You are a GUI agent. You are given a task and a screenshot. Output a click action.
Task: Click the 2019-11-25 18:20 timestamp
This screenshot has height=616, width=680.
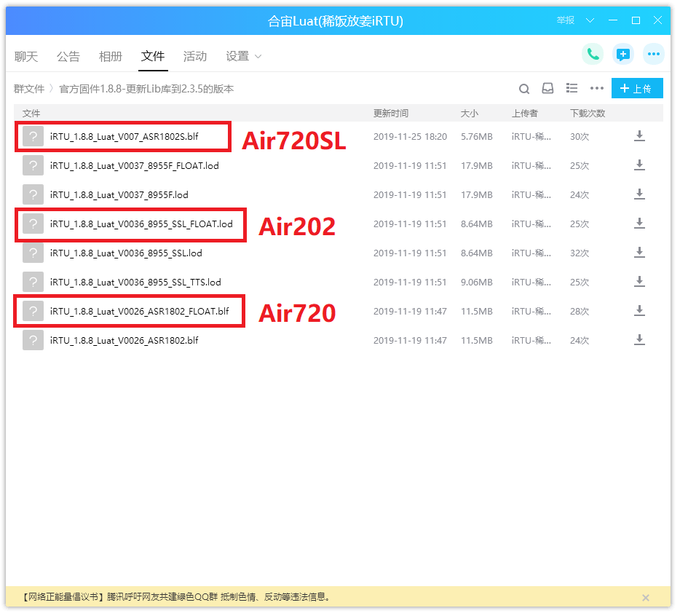pos(410,137)
